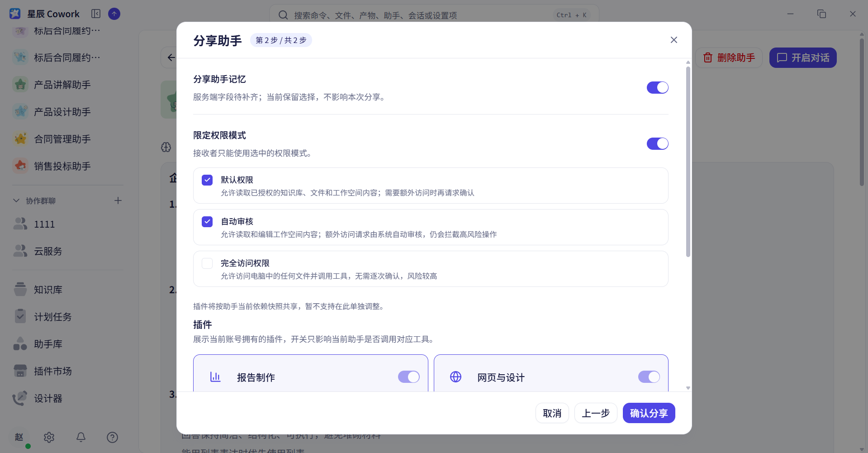This screenshot has width=868, height=453.
Task: Go back with the 上一步 button
Action: pos(596,413)
